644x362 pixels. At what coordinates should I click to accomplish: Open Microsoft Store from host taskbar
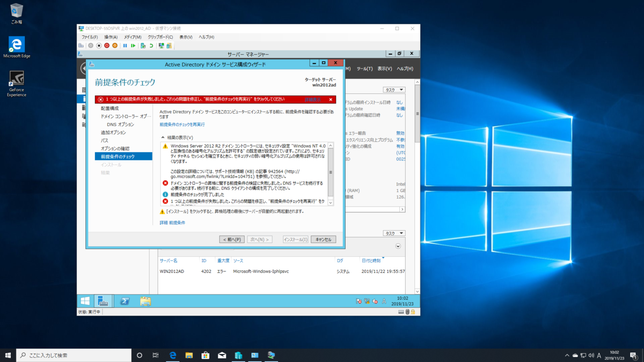(x=205, y=355)
